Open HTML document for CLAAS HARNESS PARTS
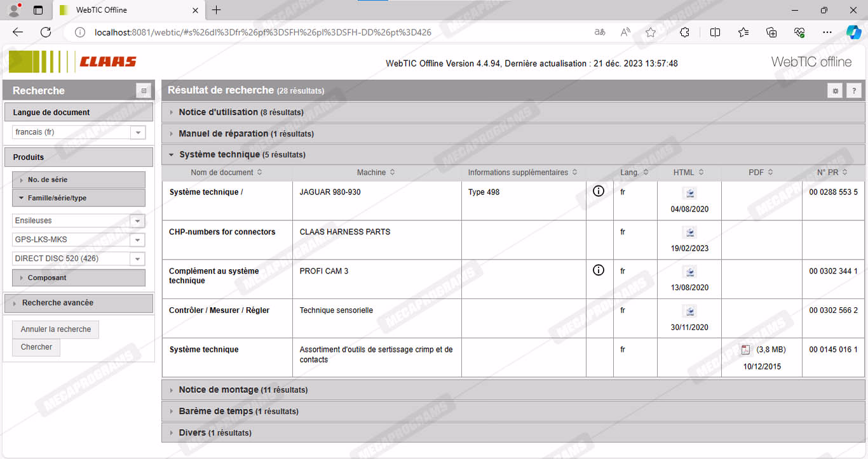 click(x=689, y=233)
